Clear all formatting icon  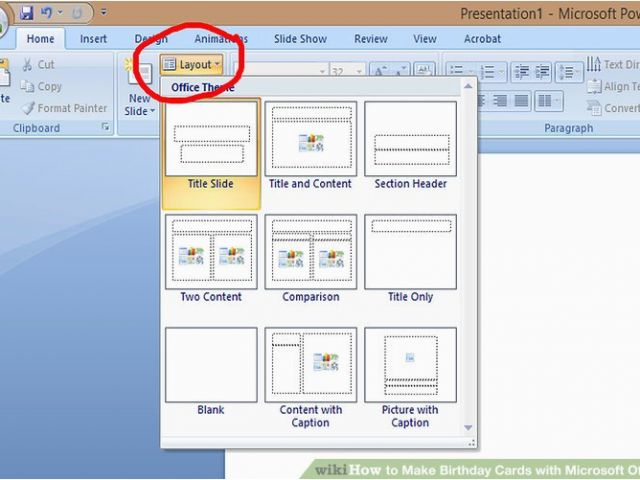pyautogui.click(x=424, y=70)
